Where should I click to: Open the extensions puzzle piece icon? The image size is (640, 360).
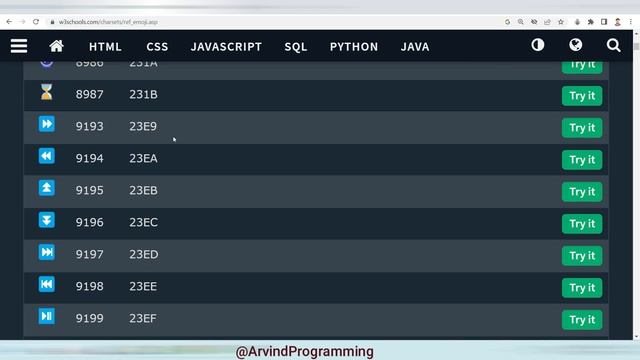(591, 22)
